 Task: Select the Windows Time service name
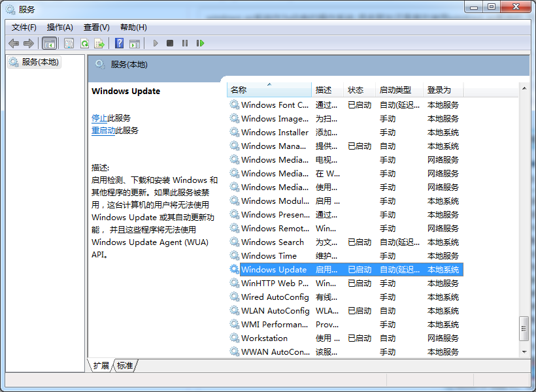tap(269, 255)
